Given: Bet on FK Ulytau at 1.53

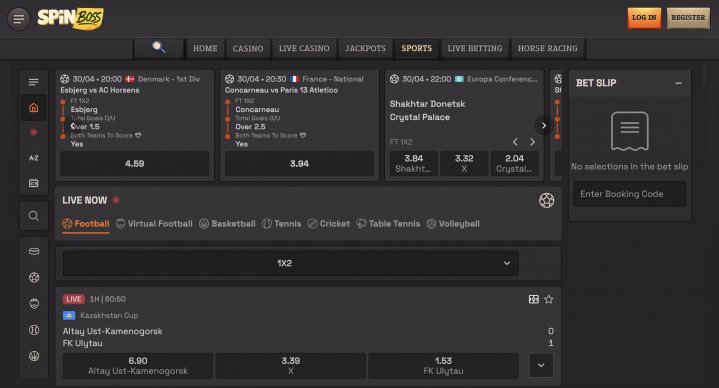Looking at the screenshot, I should [443, 366].
